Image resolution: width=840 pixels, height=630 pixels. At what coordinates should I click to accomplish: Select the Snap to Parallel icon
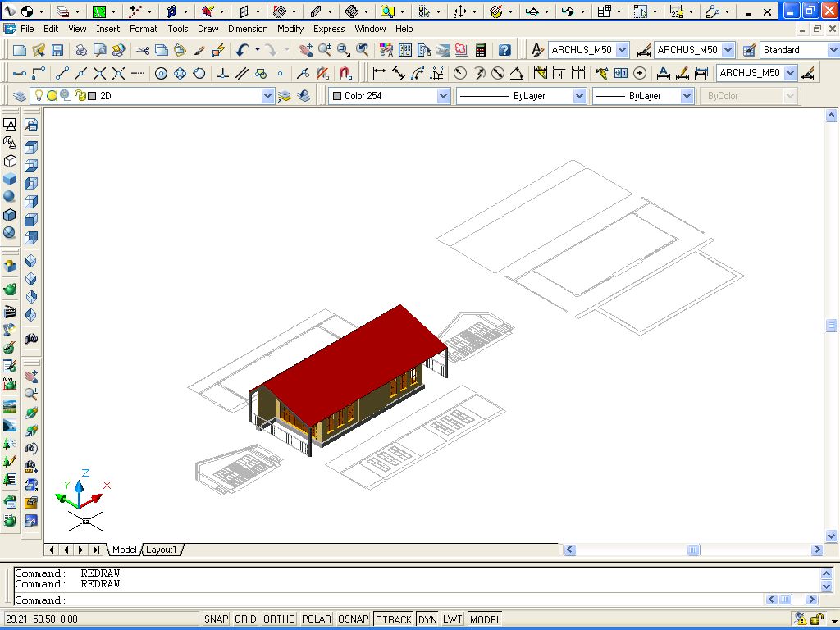[242, 73]
